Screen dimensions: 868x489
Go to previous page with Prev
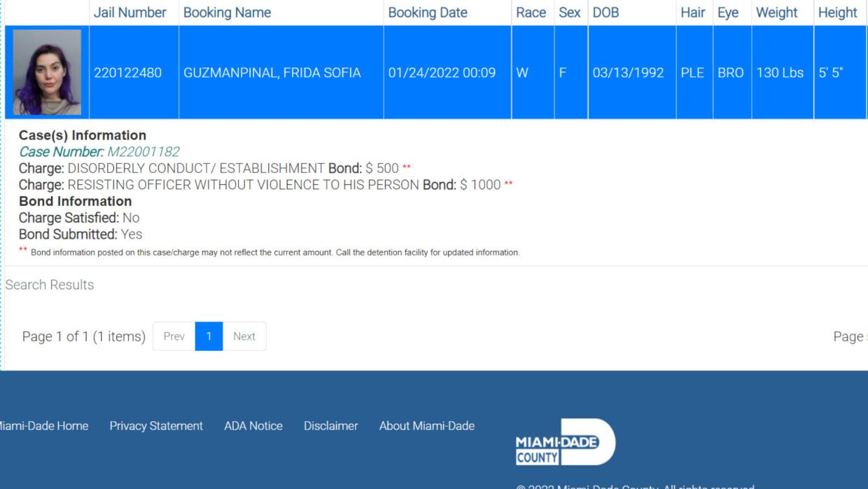(174, 336)
